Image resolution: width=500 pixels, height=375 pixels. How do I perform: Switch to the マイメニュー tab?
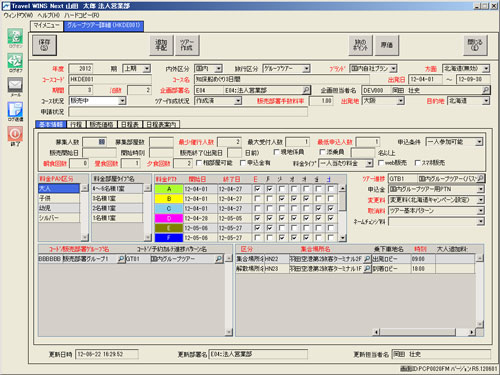[x=47, y=26]
